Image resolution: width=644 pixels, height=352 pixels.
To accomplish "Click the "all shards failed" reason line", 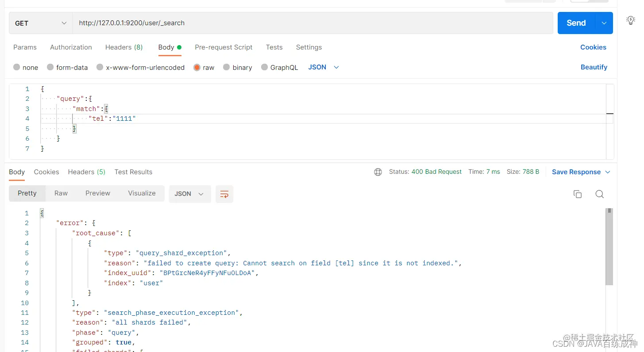I will [x=131, y=323].
